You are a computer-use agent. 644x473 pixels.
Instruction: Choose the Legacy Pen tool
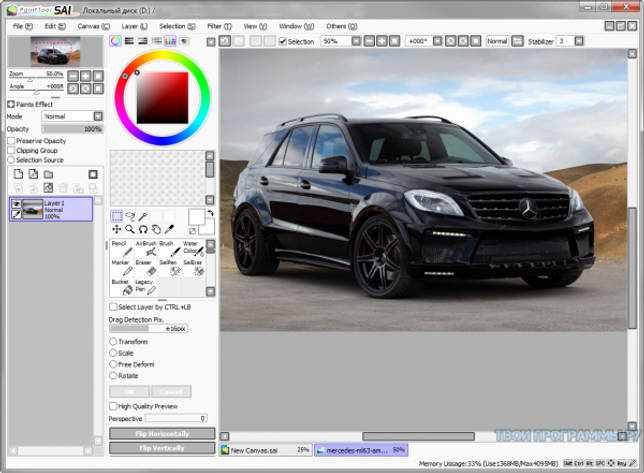tap(146, 287)
